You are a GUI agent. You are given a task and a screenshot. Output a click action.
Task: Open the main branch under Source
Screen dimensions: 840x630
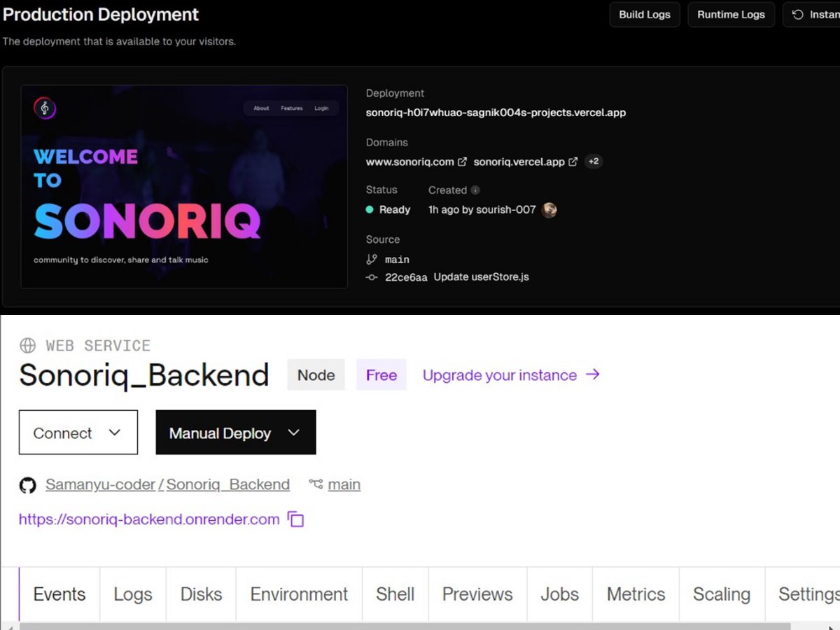(x=397, y=260)
